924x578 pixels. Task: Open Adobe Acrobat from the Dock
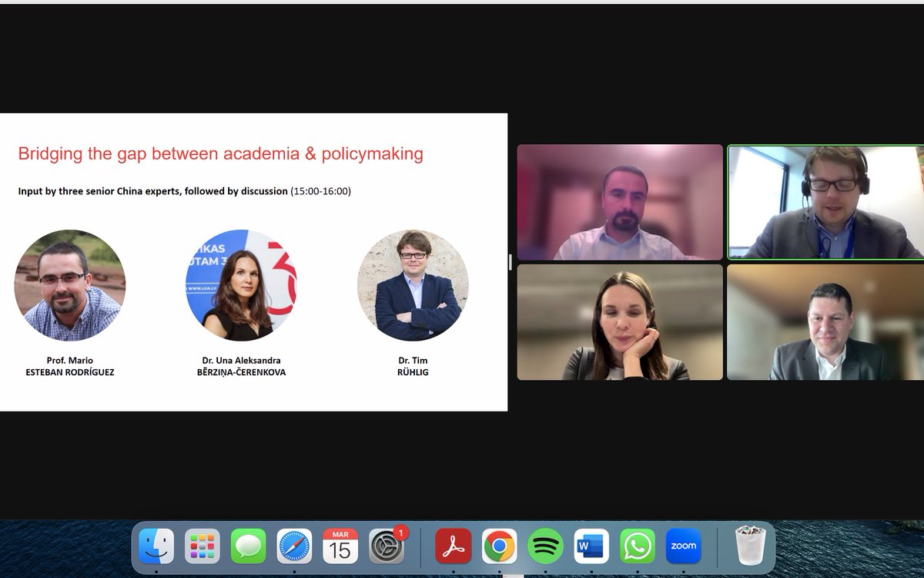[x=451, y=546]
